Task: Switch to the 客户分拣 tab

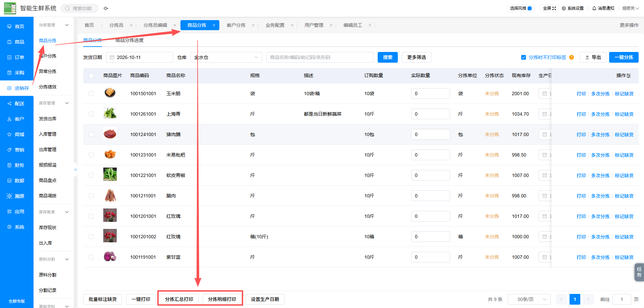Action: pyautogui.click(x=236, y=25)
